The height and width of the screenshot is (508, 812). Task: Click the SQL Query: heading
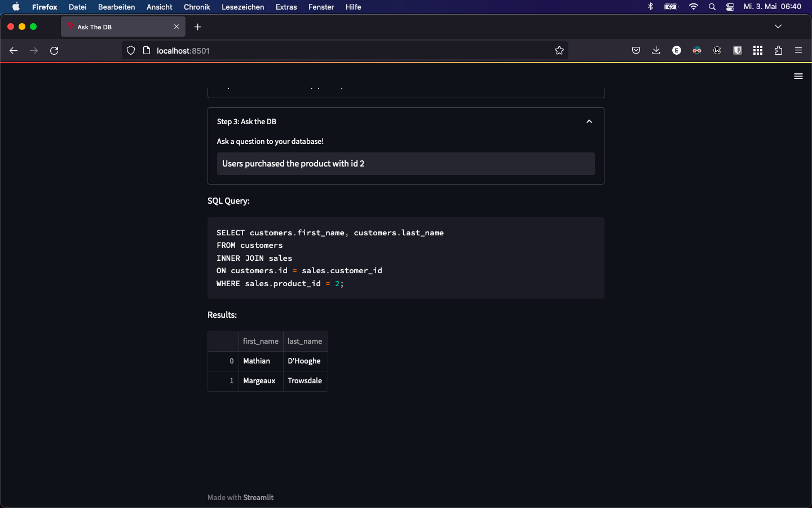(228, 201)
